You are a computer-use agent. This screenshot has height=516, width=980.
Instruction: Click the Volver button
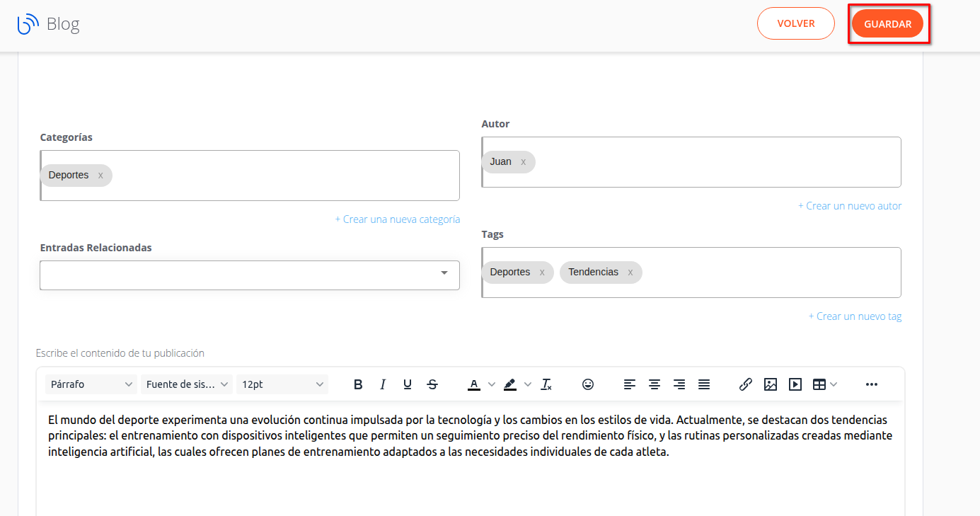(x=796, y=23)
